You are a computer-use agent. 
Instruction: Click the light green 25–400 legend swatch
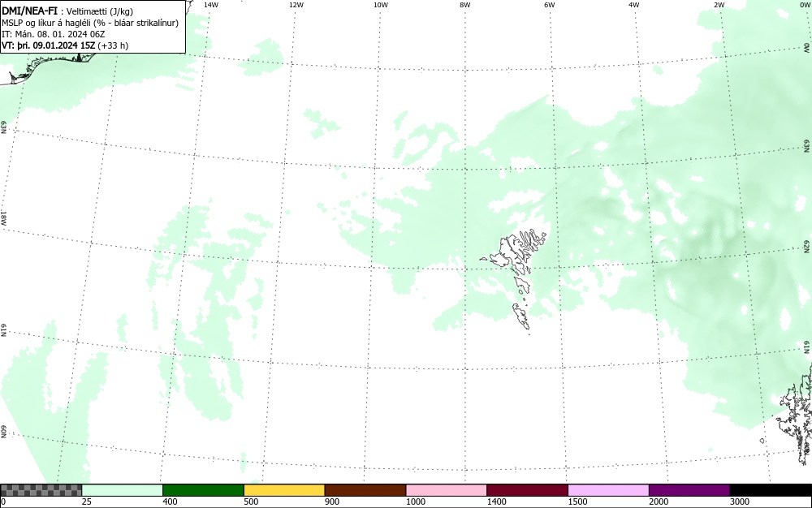pos(123,490)
